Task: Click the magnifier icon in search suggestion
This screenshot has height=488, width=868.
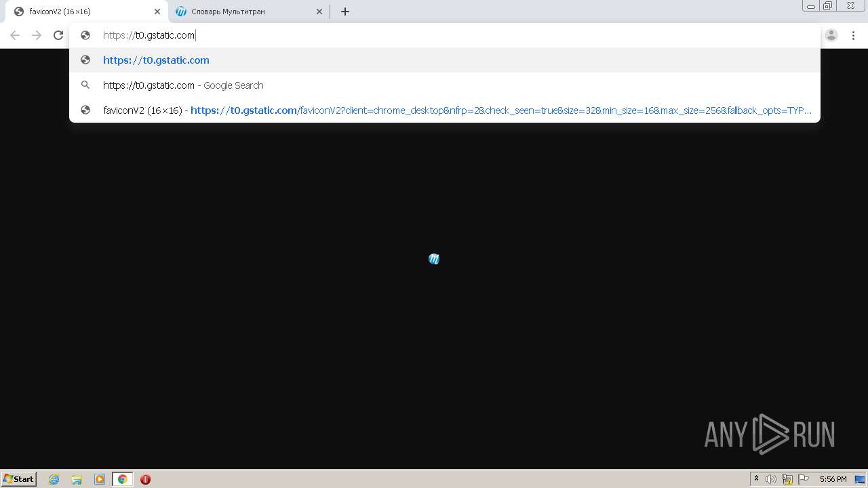Action: tap(85, 85)
